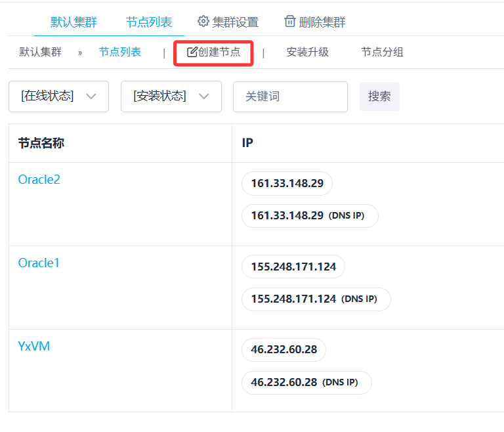Open the Oracle1 node link
Image resolution: width=504 pixels, height=432 pixels.
(x=39, y=263)
